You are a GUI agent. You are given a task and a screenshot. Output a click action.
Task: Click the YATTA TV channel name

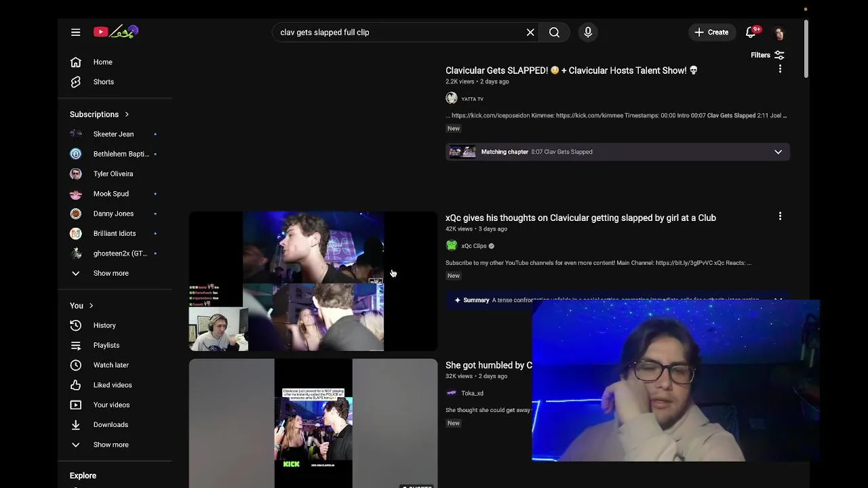click(473, 99)
